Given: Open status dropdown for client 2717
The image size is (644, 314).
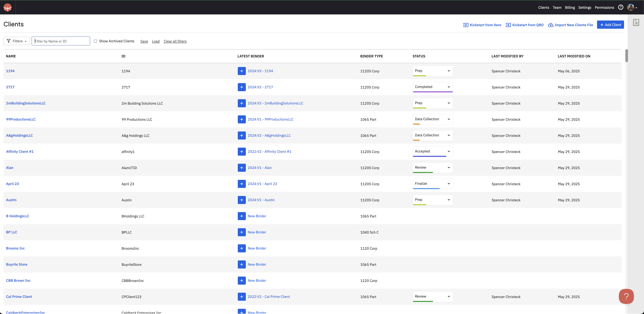Looking at the screenshot, I should [433, 87].
